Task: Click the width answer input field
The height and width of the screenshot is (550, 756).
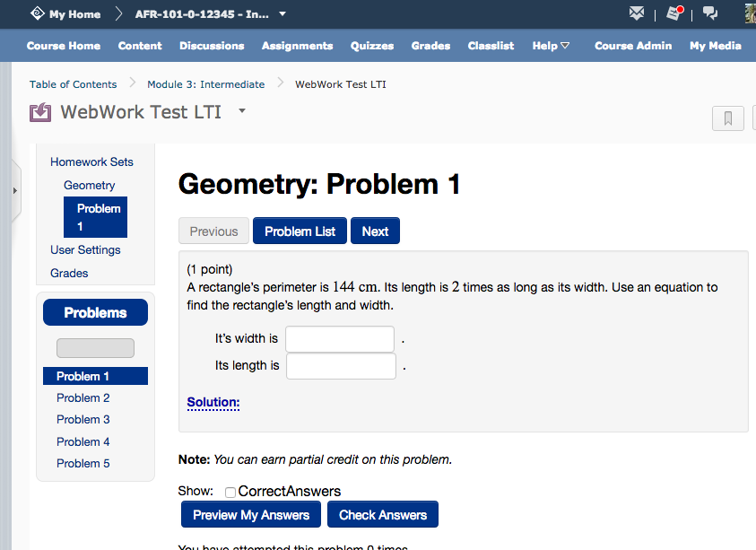Action: 340,339
